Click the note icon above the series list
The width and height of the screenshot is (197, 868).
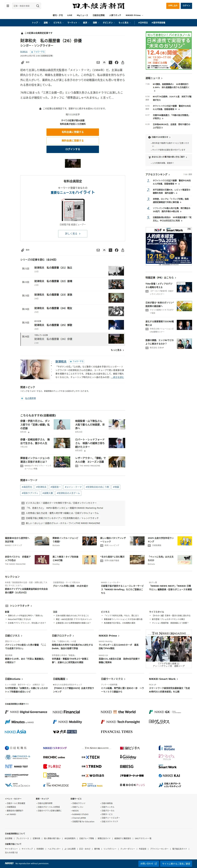(104, 250)
